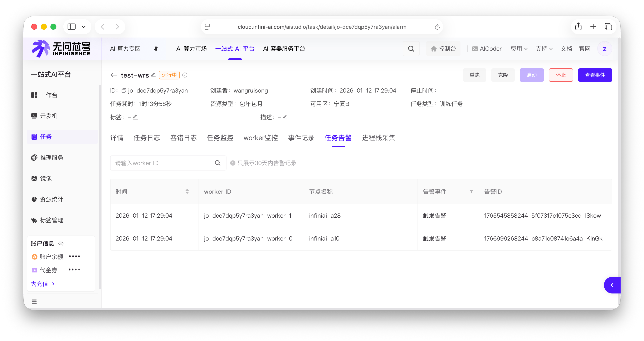The image size is (644, 341).
Task: Open the info tooltip next to test-wrs
Action: click(185, 75)
